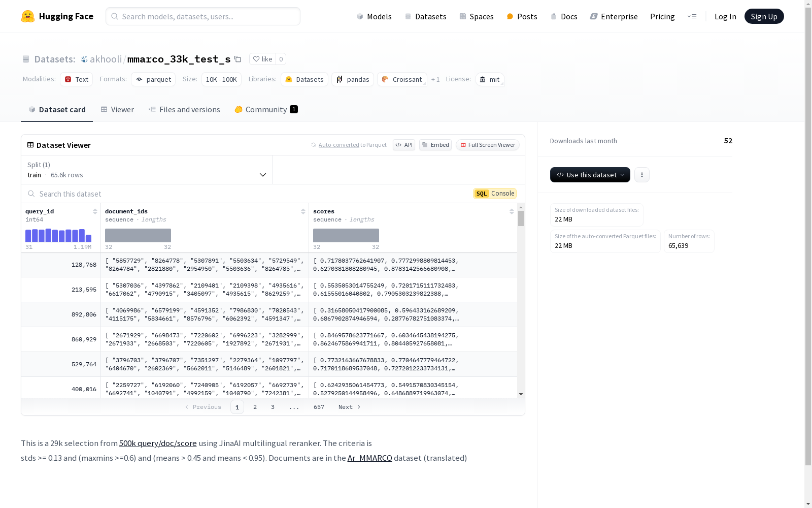Click the Datasets: breadcrumb label
This screenshot has height=508, width=812.
click(55, 59)
